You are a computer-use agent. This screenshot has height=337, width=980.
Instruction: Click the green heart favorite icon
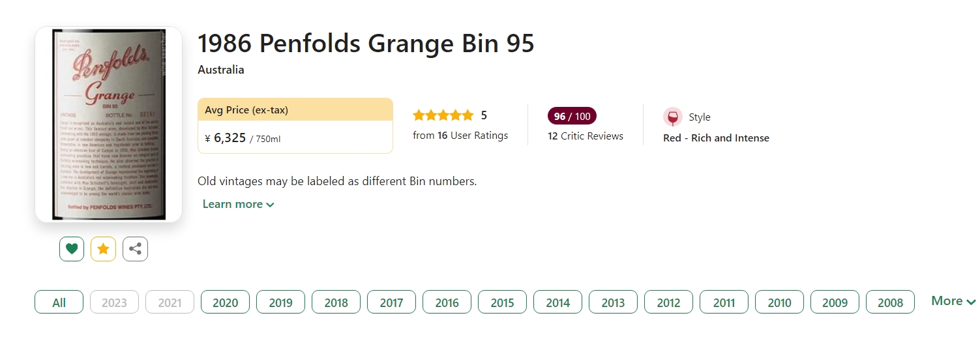point(72,249)
